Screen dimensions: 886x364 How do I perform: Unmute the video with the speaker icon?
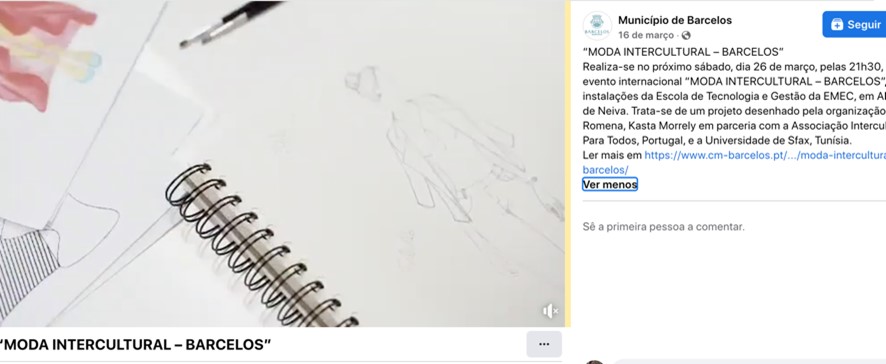[550, 311]
